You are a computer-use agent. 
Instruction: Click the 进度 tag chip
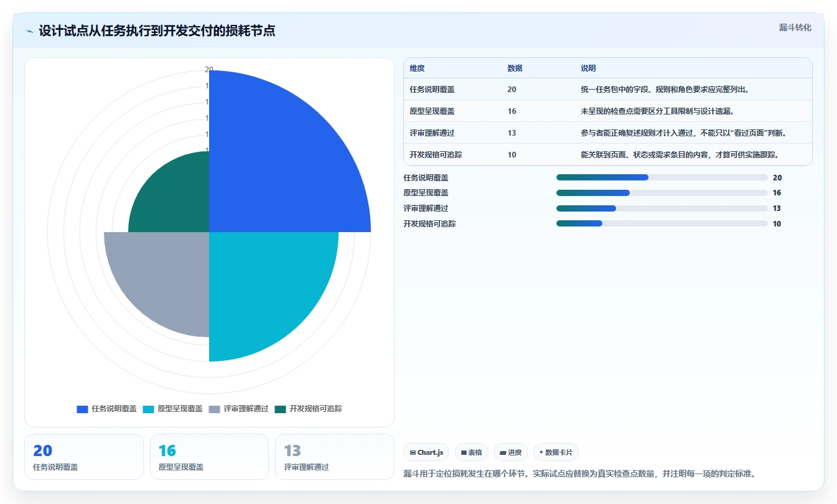(x=511, y=452)
